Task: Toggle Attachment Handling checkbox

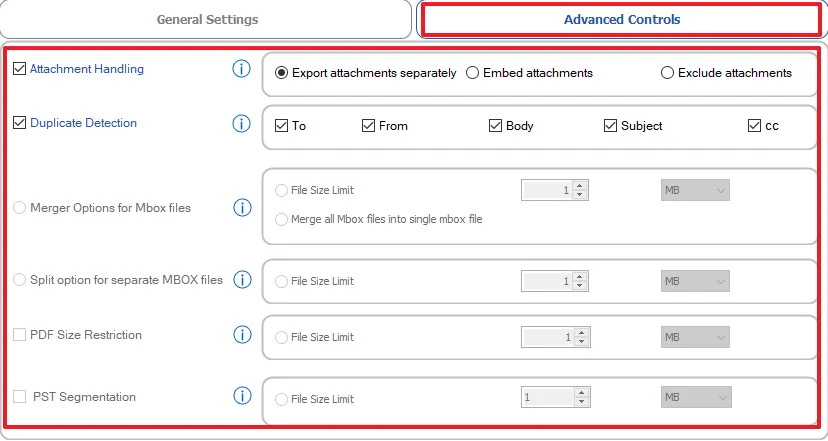Action: click(x=20, y=69)
